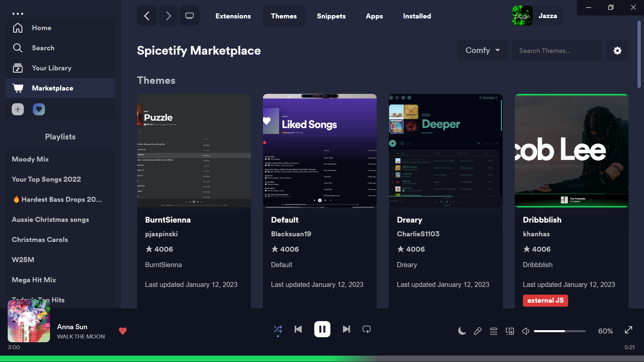
Task: Toggle repeat mode
Action: [x=367, y=329]
